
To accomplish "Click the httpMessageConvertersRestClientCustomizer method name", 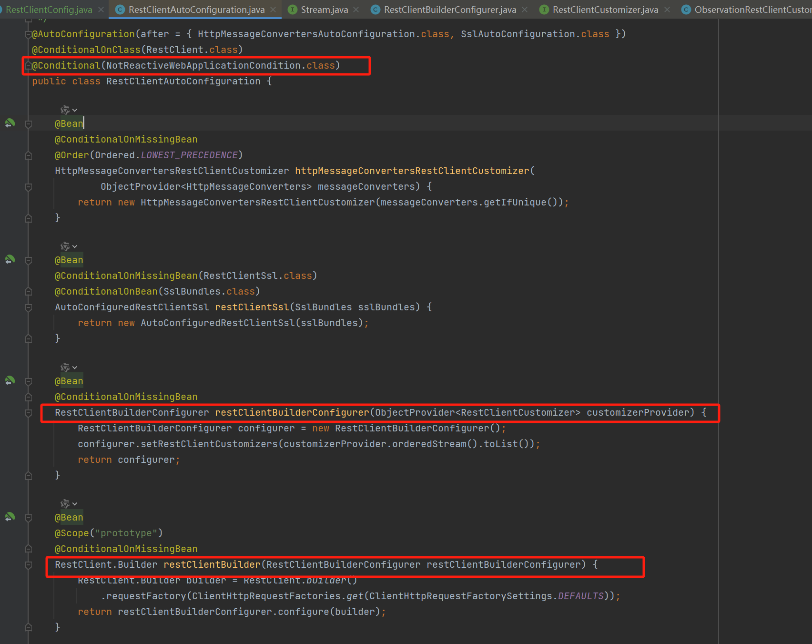I will (x=412, y=171).
